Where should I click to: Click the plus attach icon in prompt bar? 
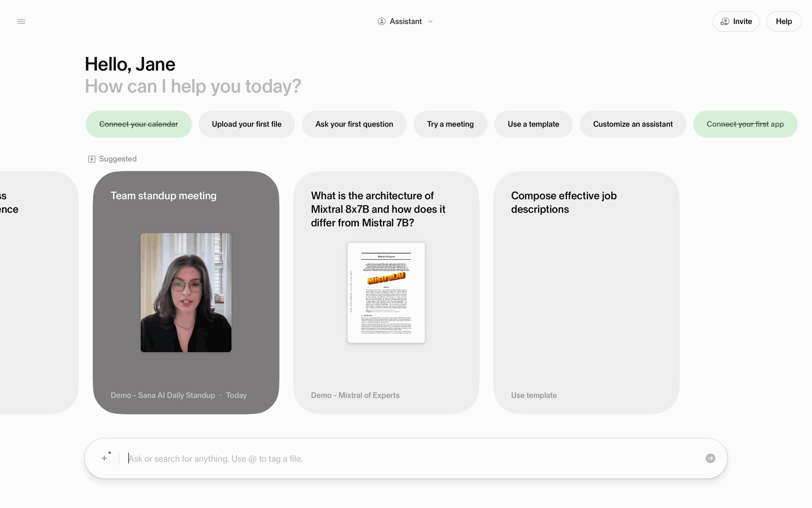click(x=104, y=458)
